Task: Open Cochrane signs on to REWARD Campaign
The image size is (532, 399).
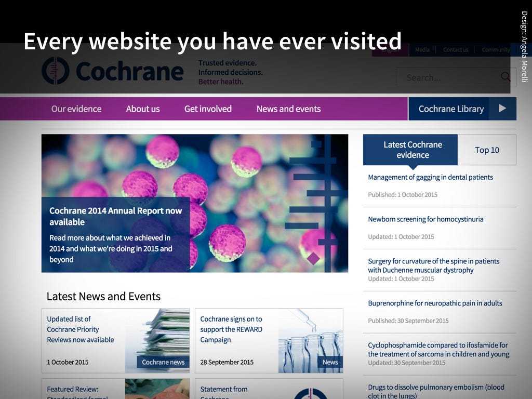Action: click(x=231, y=329)
